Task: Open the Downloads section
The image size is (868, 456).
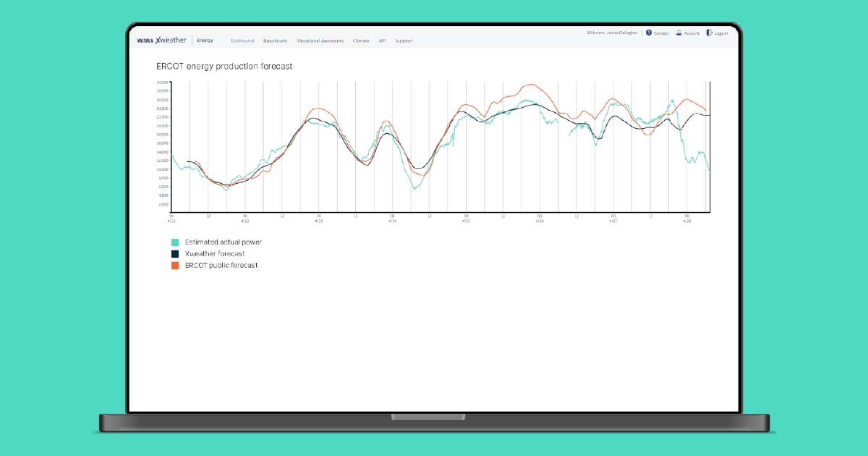Action: click(275, 41)
